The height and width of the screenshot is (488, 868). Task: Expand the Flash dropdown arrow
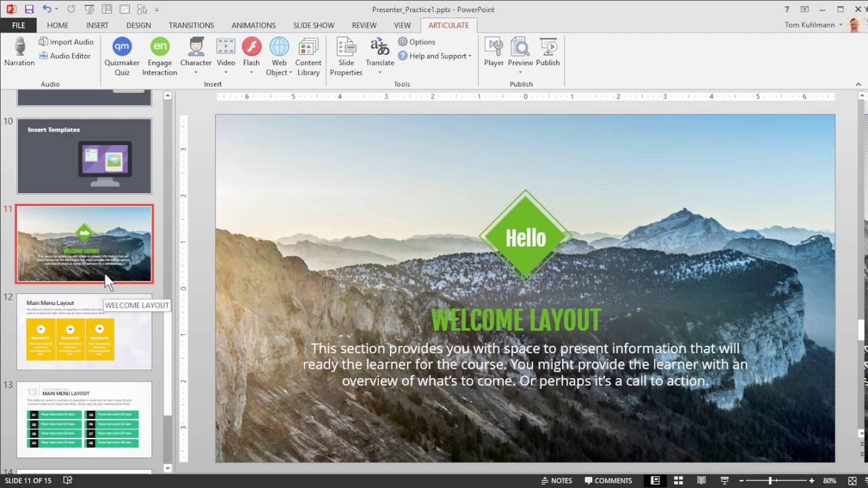click(x=252, y=73)
